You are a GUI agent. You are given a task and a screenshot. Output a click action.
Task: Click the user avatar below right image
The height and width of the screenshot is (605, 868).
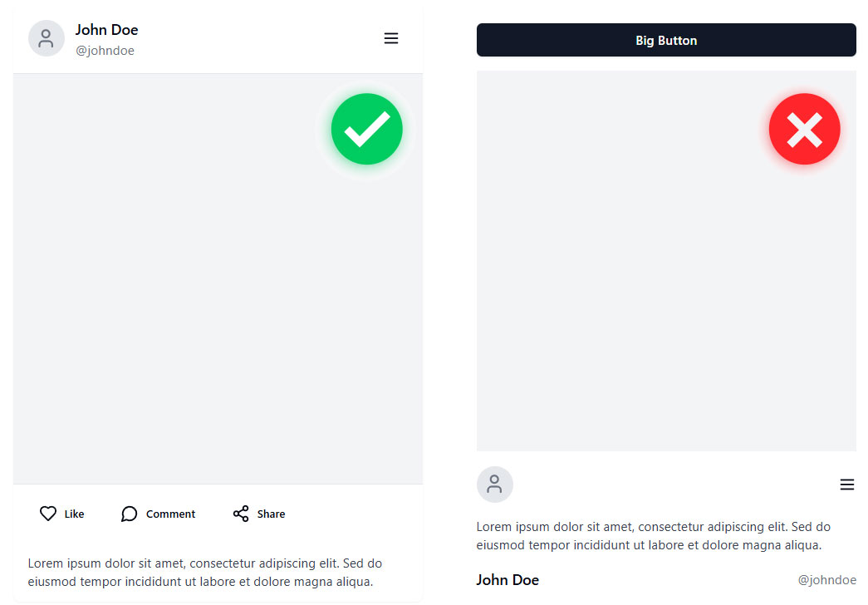click(495, 484)
